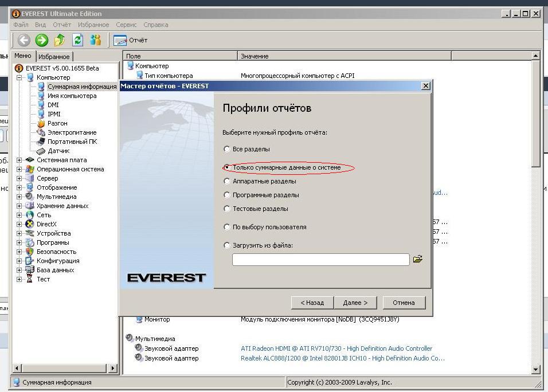Click the report file path input field
The image size is (548, 392).
[320, 260]
